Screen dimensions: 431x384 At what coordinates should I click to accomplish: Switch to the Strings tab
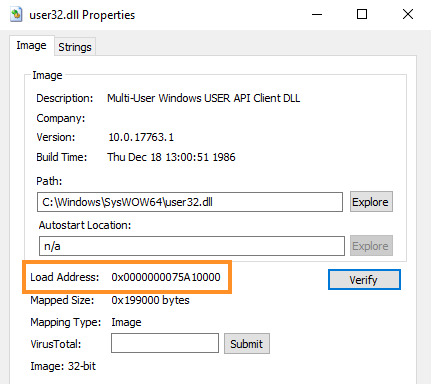(75, 47)
